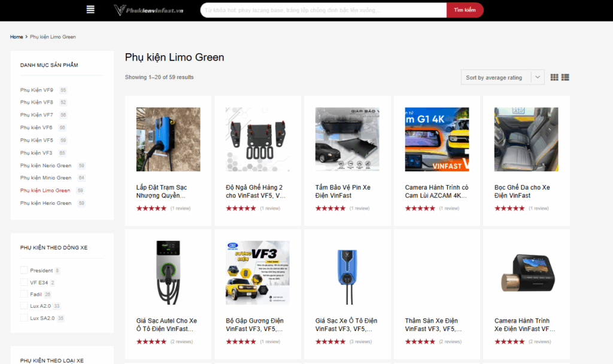
Task: Open Sort by average rating dropdown
Action: [x=502, y=77]
